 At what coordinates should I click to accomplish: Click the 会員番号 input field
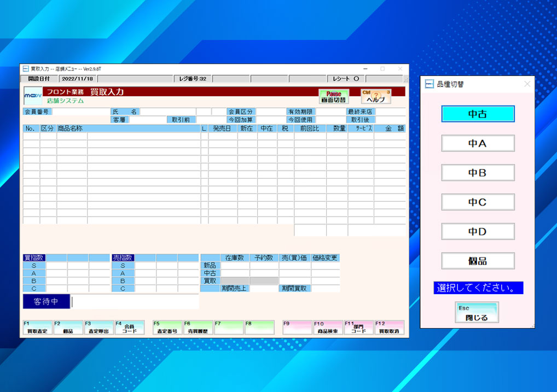[81, 112]
